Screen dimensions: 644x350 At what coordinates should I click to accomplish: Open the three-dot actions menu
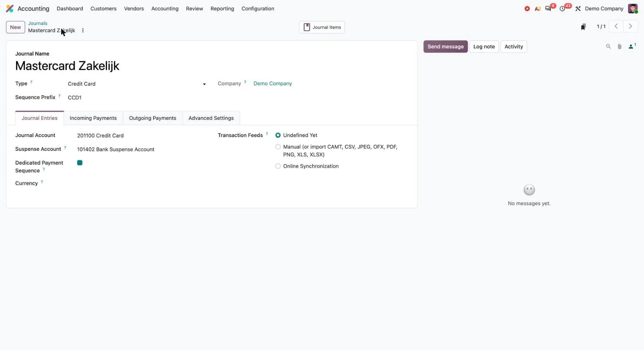tap(83, 31)
